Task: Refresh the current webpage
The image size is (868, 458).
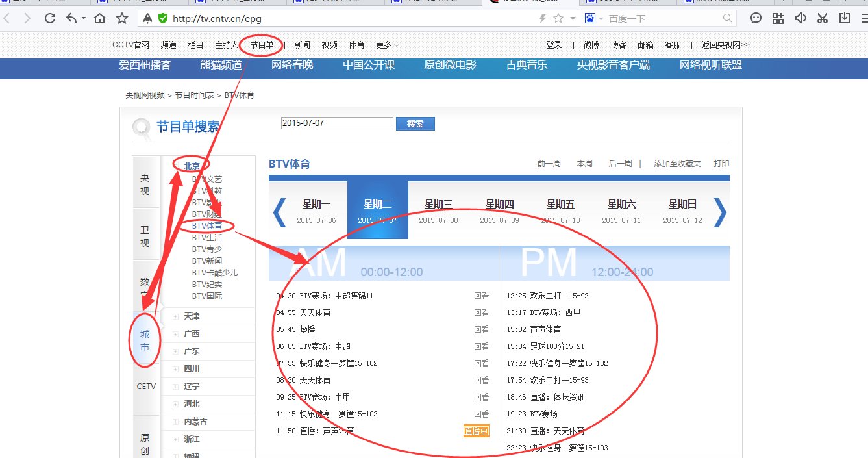Action: tap(50, 18)
